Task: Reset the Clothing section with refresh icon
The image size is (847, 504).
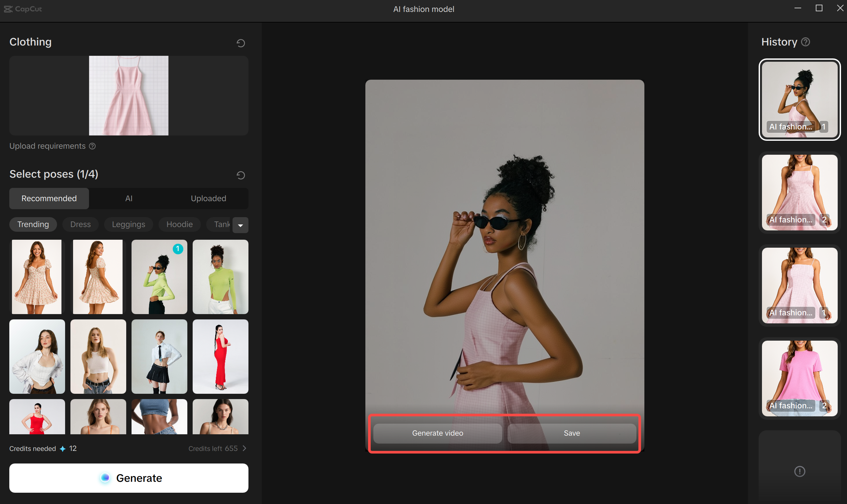Action: [240, 43]
